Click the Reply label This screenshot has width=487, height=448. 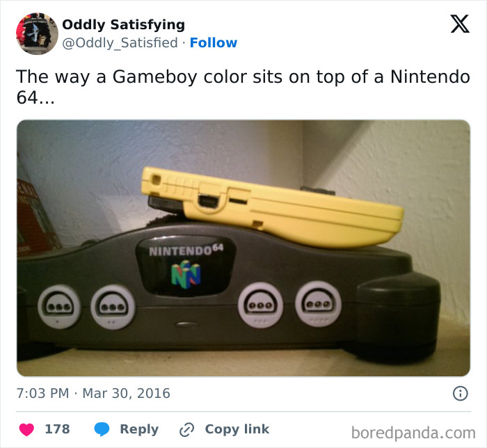[x=139, y=429]
